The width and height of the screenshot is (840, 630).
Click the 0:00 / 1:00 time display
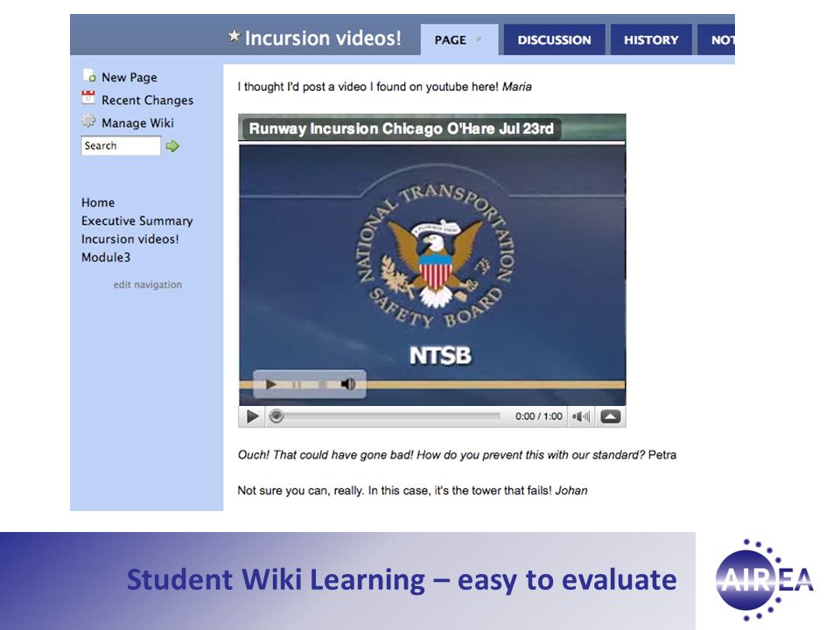point(539,416)
